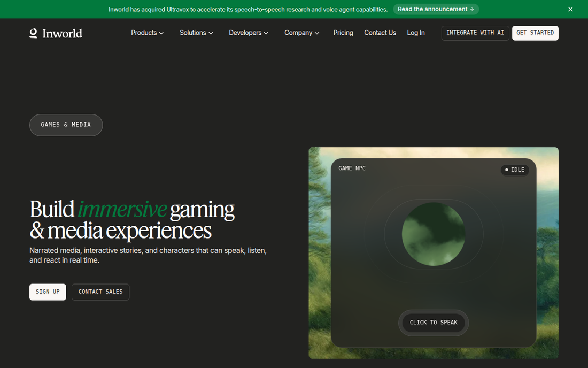
Task: Click the Game NPC label
Action: pos(352,168)
